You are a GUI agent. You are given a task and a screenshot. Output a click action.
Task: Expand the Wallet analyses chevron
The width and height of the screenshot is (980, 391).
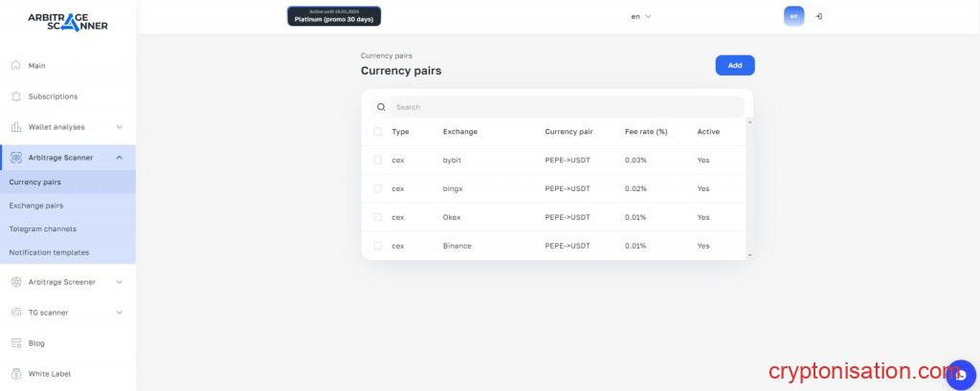coord(119,127)
